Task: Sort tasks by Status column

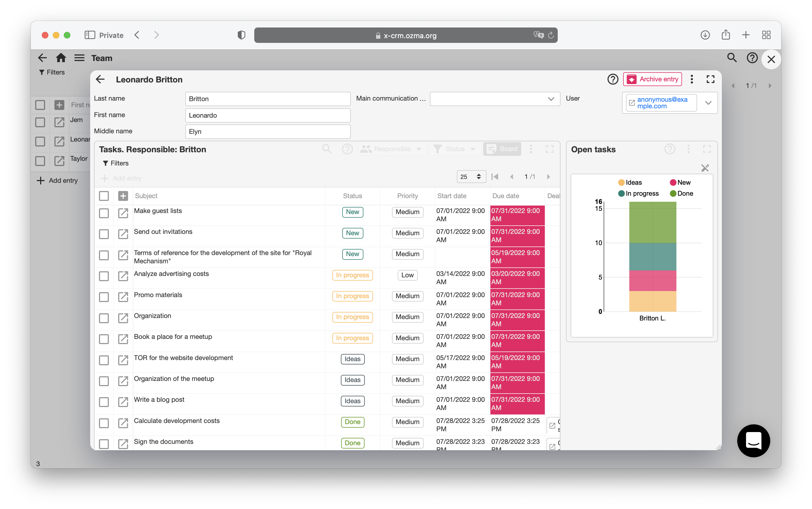Action: tap(352, 196)
